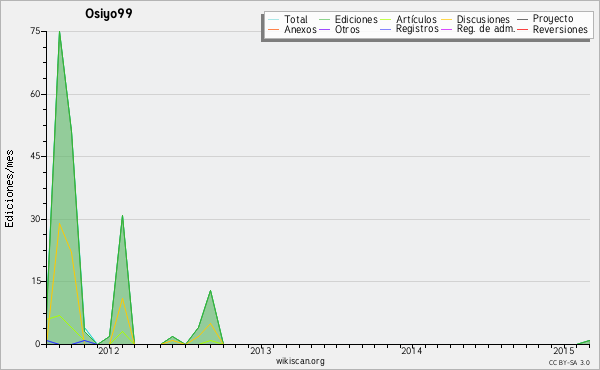The image size is (600, 370).
Task: Click the wikiscan.org label
Action: pyautogui.click(x=300, y=361)
